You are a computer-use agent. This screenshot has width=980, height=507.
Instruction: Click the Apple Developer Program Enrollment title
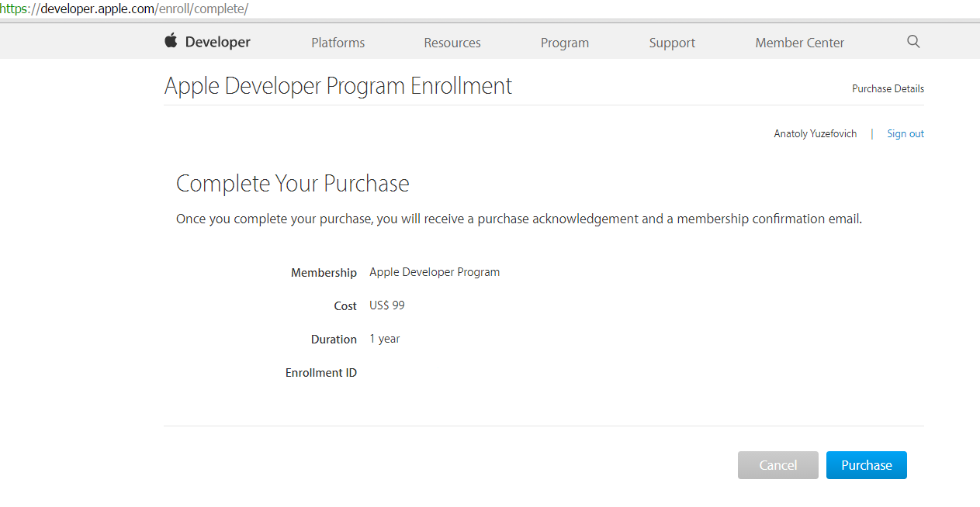point(338,85)
